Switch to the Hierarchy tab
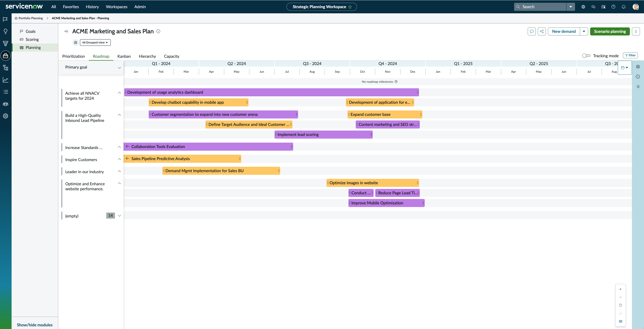Screen dimensions: 644x329 click(147, 56)
